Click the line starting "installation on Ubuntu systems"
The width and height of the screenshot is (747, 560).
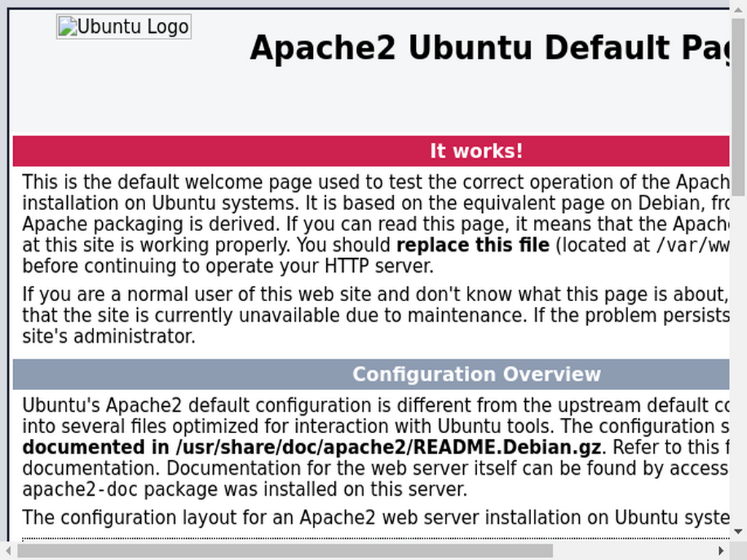pyautogui.click(x=376, y=203)
